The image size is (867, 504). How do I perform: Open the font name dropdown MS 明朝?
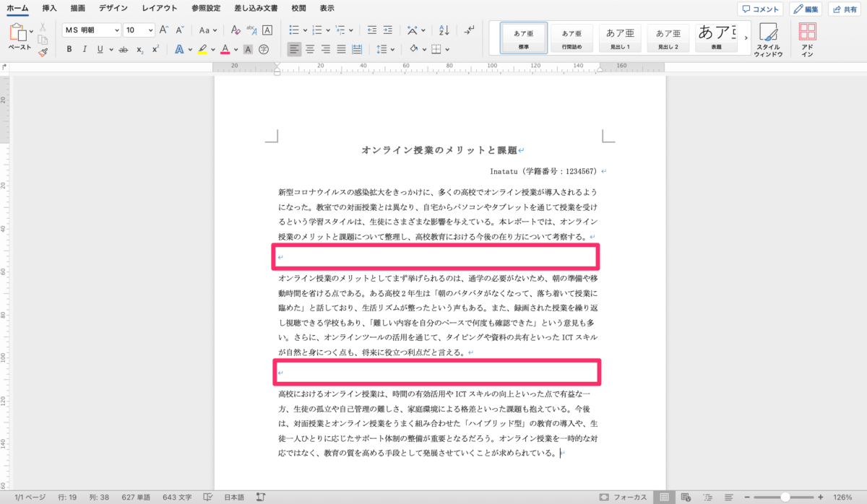click(x=116, y=30)
